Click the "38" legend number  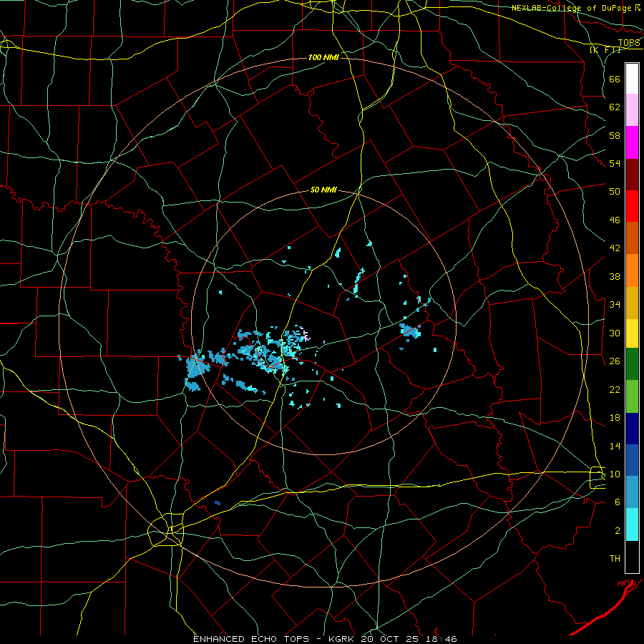point(615,276)
